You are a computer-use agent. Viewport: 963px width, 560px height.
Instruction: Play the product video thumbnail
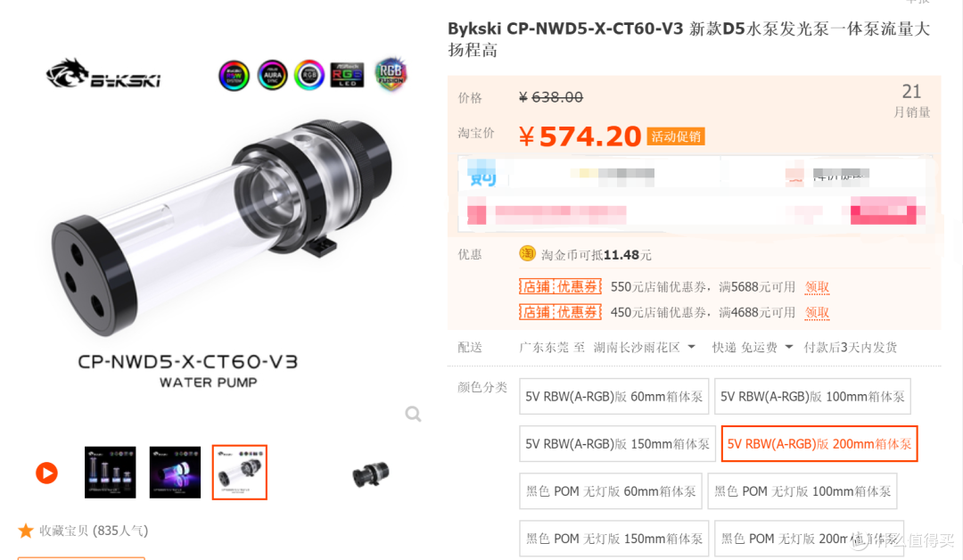click(46, 473)
